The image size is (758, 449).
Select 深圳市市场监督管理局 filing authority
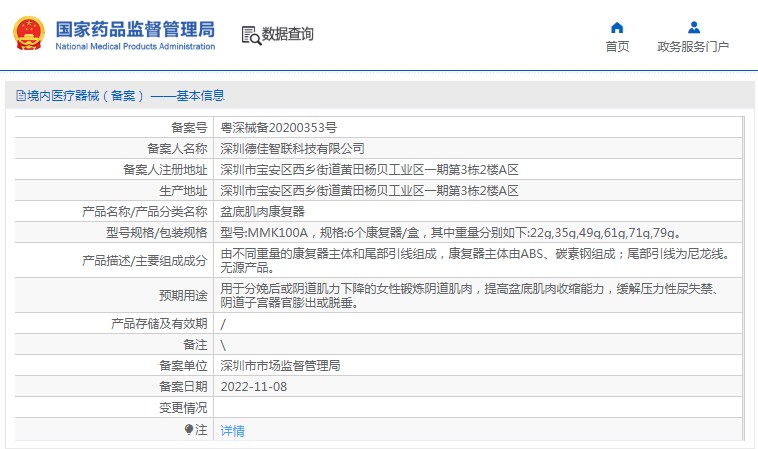click(280, 365)
